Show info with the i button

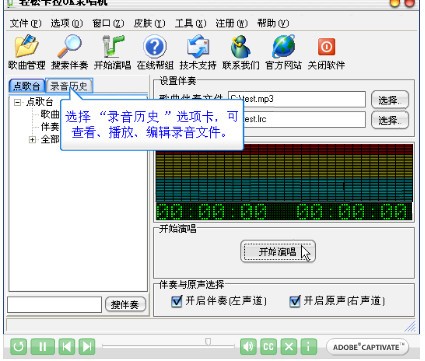[x=309, y=347]
